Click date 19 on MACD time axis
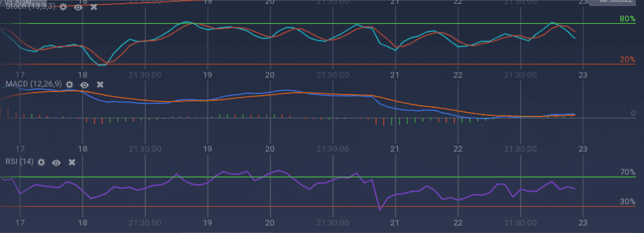 tap(208, 149)
